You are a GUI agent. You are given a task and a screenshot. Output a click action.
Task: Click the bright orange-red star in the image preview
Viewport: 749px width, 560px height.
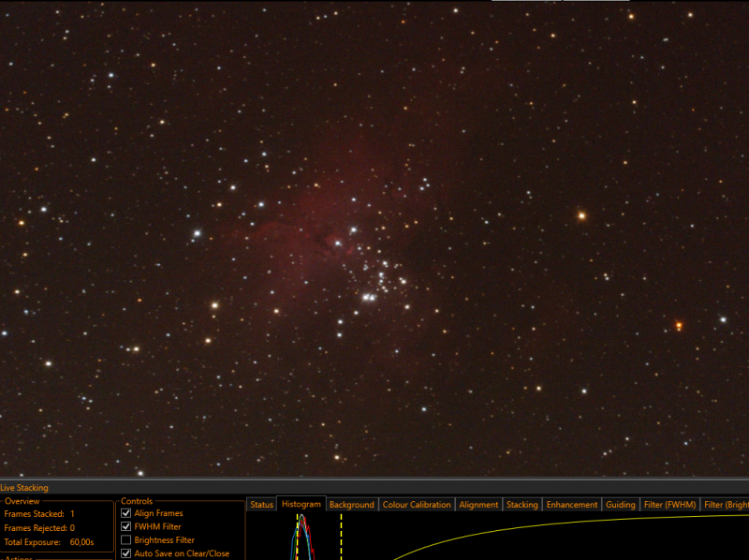coord(679,325)
